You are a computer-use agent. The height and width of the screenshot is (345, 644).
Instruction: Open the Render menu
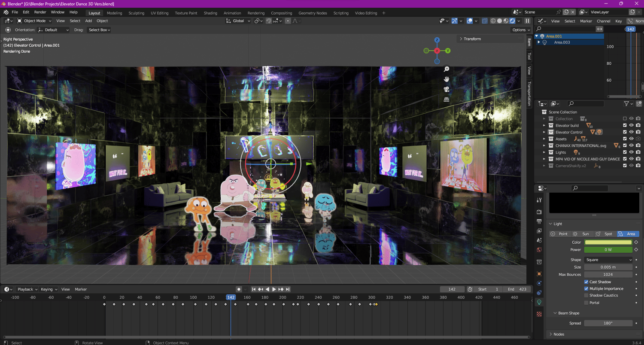40,12
